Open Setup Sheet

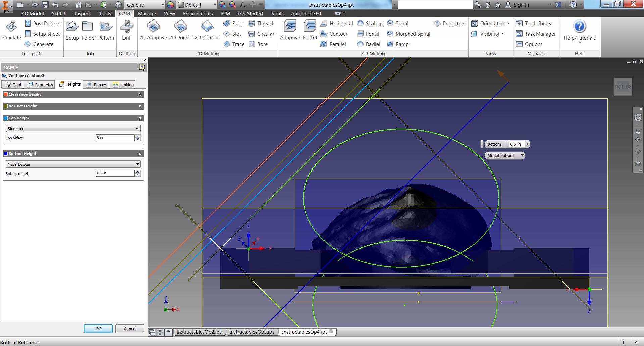coord(42,34)
